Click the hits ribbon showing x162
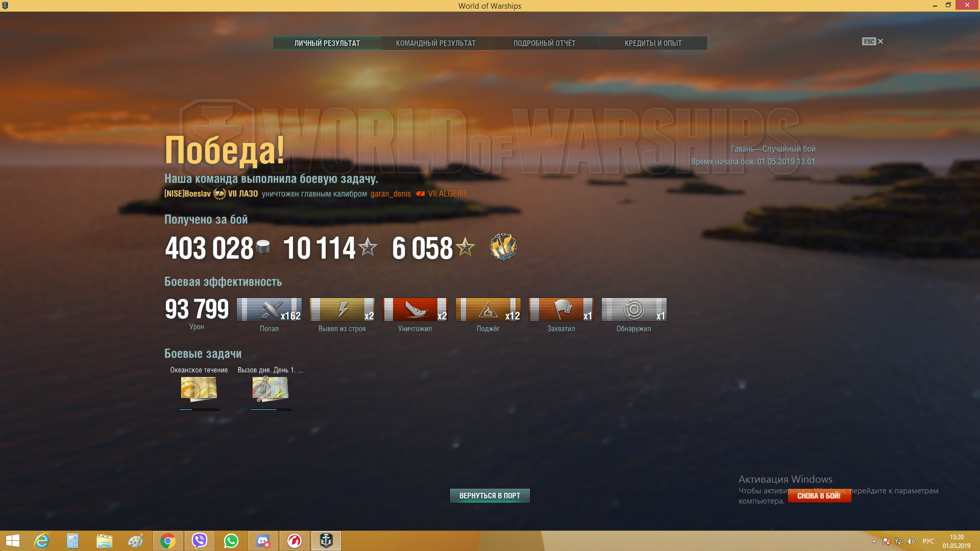This screenshot has height=551, width=980. click(x=269, y=309)
